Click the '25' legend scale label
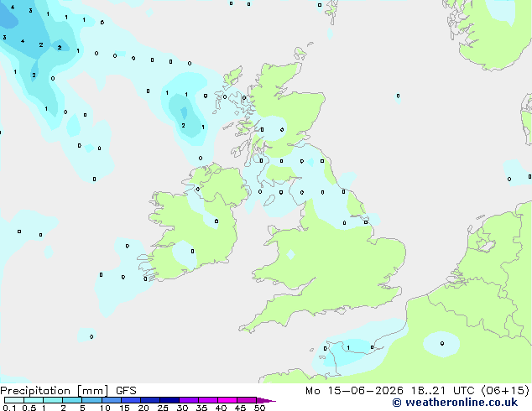Image resolution: width=532 pixels, height=411 pixels. point(163,408)
